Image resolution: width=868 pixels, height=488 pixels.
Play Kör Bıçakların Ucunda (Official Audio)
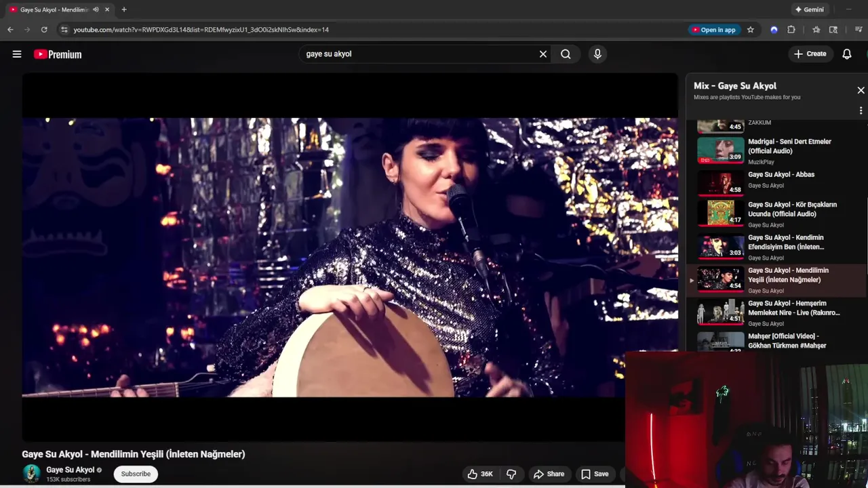[x=792, y=209]
